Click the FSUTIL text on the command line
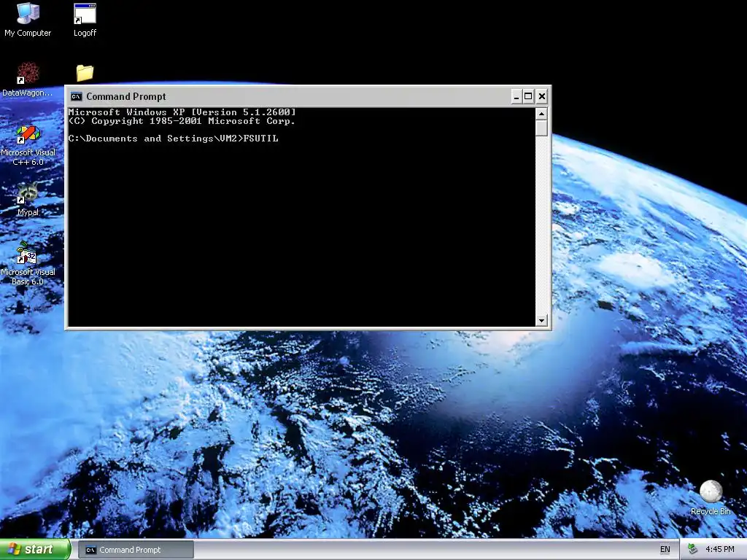This screenshot has height=560, width=747. pos(260,139)
